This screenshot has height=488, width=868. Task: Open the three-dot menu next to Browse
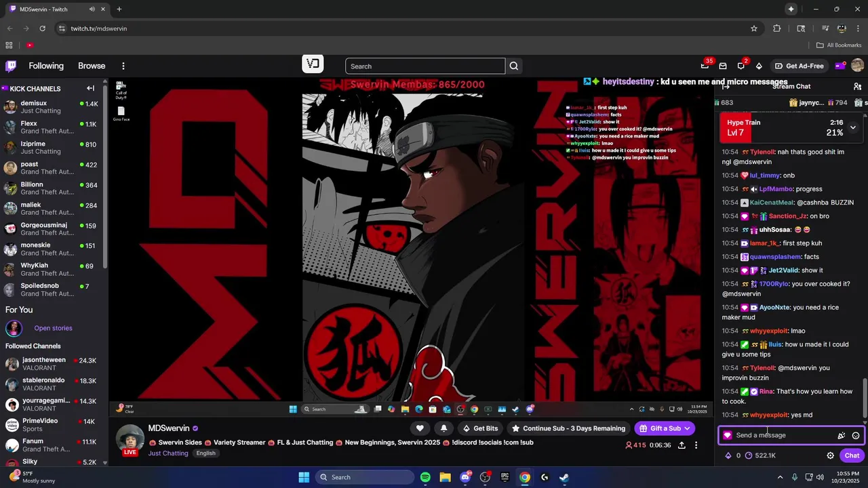pos(123,66)
